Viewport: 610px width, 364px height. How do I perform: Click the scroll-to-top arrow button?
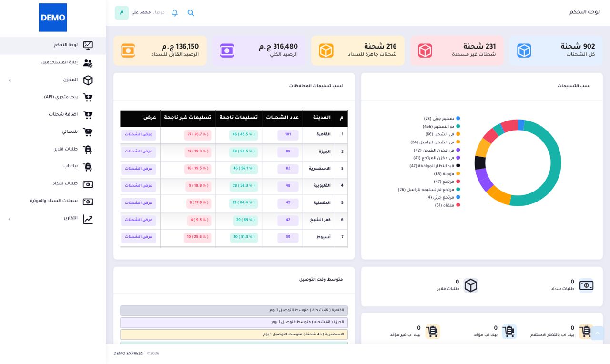pyautogui.click(x=597, y=334)
